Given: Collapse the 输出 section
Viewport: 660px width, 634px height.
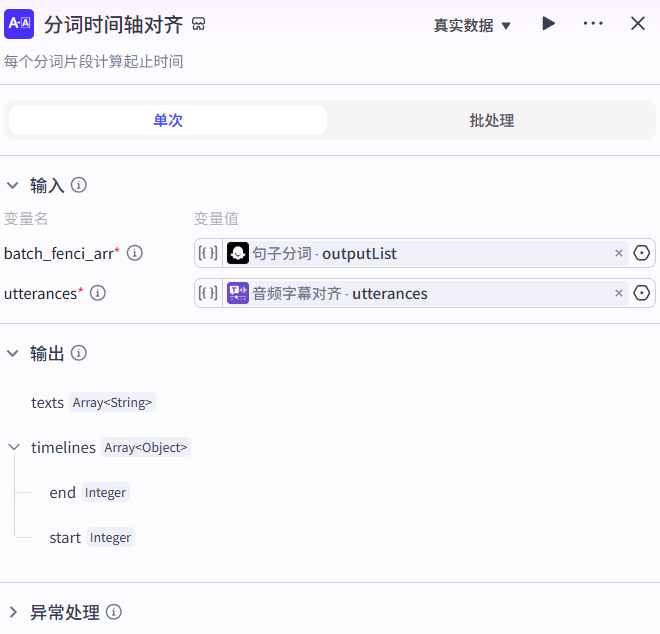Looking at the screenshot, I should tap(13, 353).
